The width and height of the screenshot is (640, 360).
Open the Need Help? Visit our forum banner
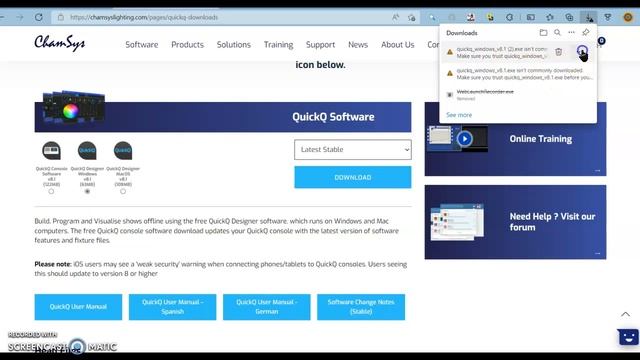pyautogui.click(x=515, y=222)
